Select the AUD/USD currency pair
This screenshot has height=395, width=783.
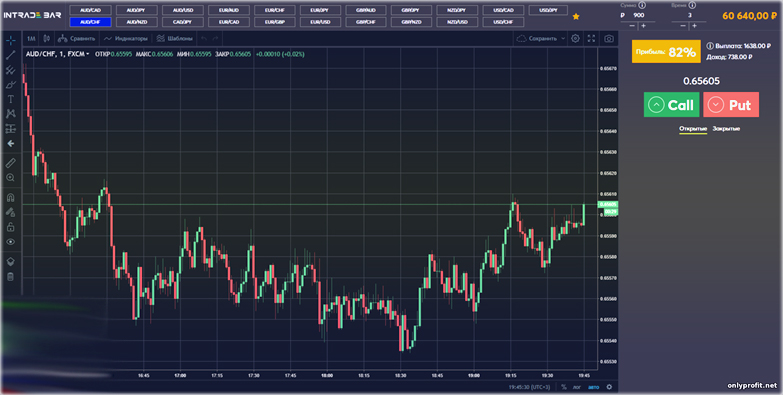tap(183, 10)
